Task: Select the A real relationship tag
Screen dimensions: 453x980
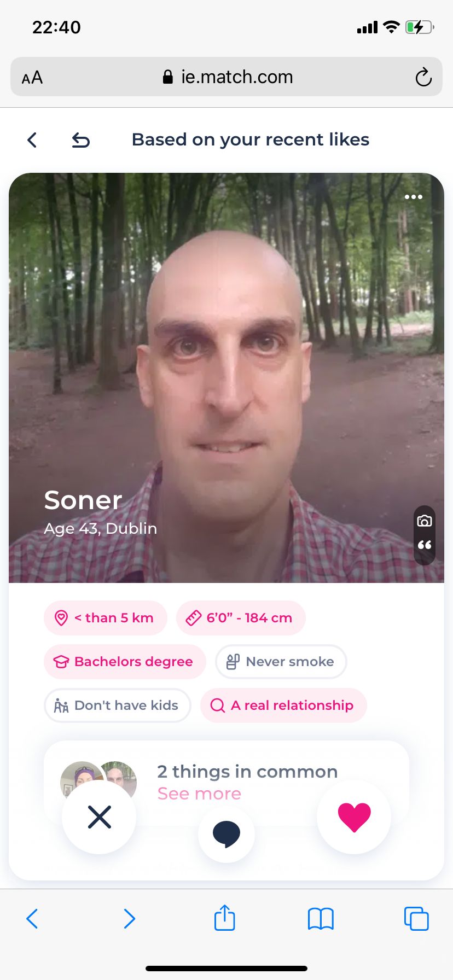Action: pos(283,705)
